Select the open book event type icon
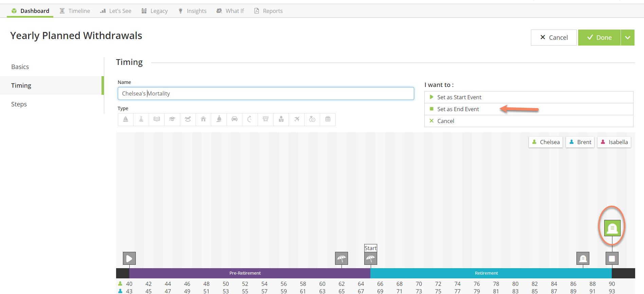 pyautogui.click(x=157, y=119)
